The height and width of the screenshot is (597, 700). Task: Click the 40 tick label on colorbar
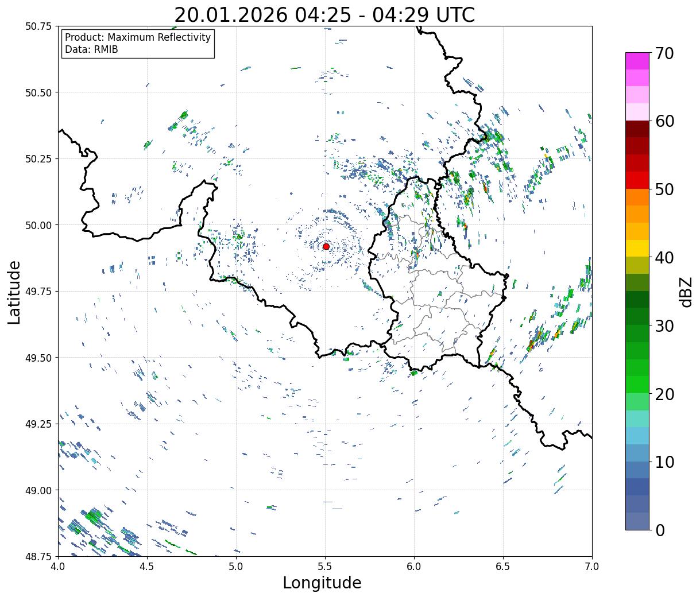pos(664,258)
